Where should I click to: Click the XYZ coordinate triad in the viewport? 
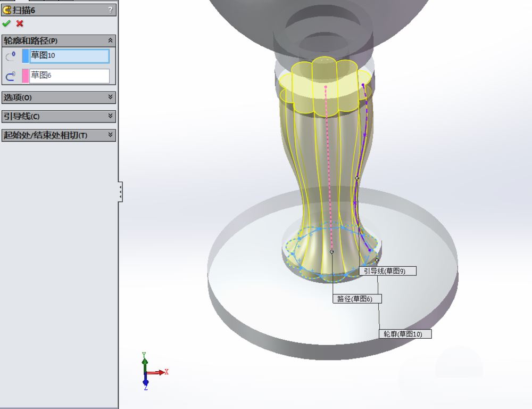[147, 371]
